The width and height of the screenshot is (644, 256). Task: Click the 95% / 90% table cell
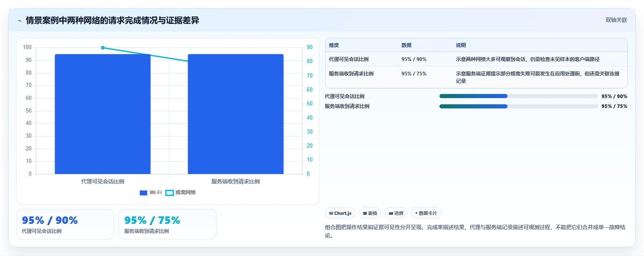coord(414,59)
